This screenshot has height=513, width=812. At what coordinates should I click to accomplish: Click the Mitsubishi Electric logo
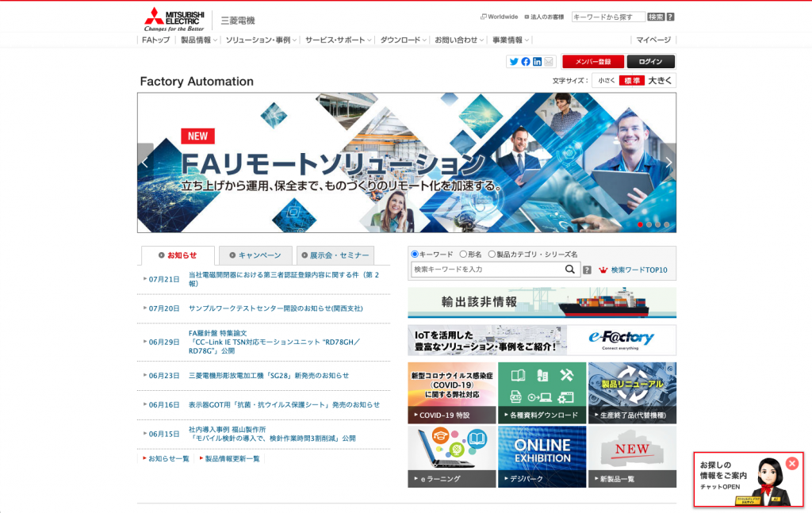[174, 20]
